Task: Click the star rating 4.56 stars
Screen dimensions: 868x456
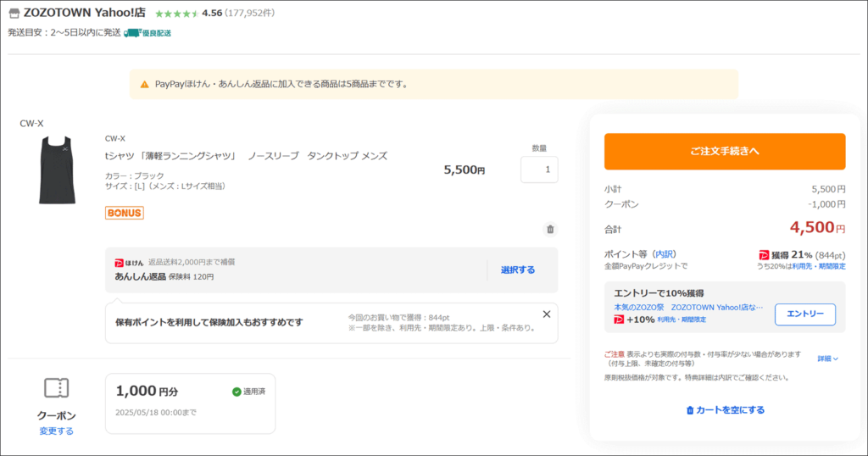Action: [x=176, y=14]
